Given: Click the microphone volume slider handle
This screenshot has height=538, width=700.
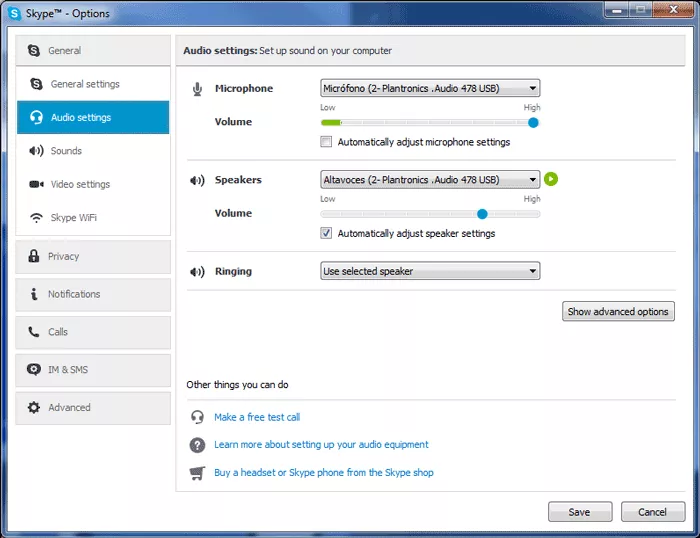Looking at the screenshot, I should [533, 122].
